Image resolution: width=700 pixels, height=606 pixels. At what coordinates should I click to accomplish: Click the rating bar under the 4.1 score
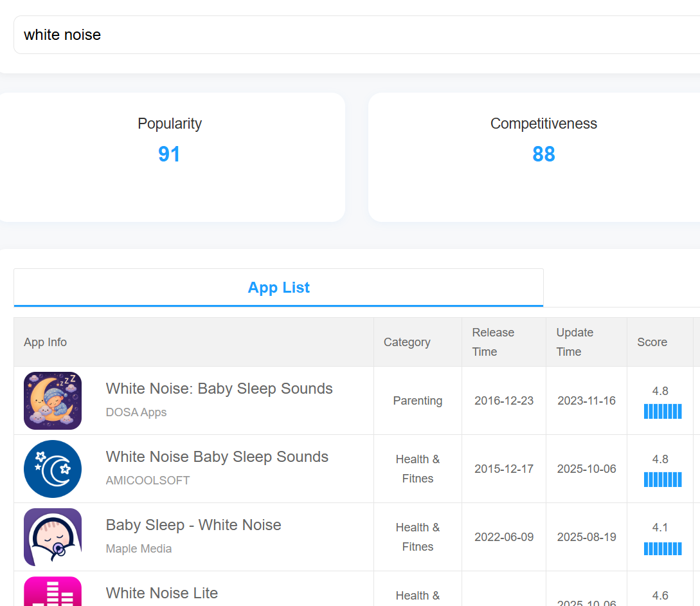[x=662, y=549]
